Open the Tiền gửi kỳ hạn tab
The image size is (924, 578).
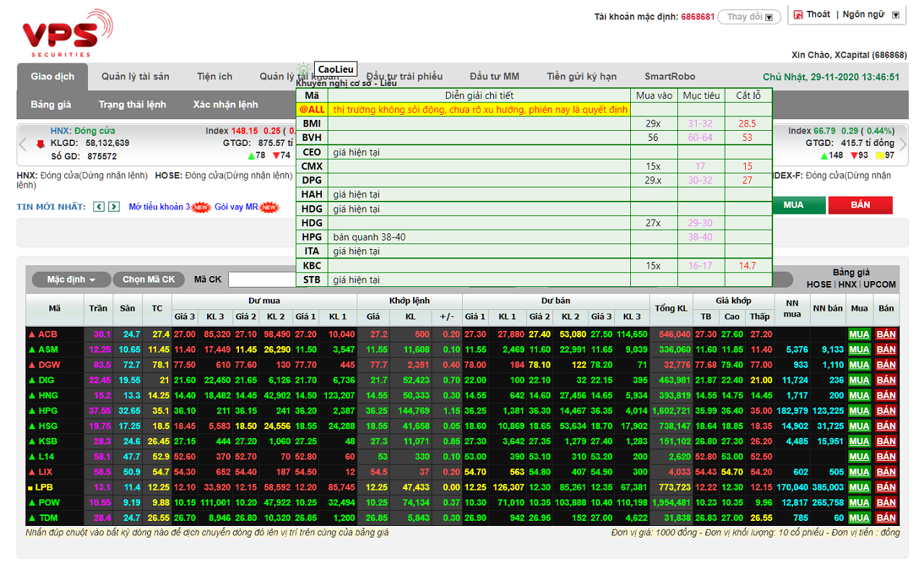582,77
